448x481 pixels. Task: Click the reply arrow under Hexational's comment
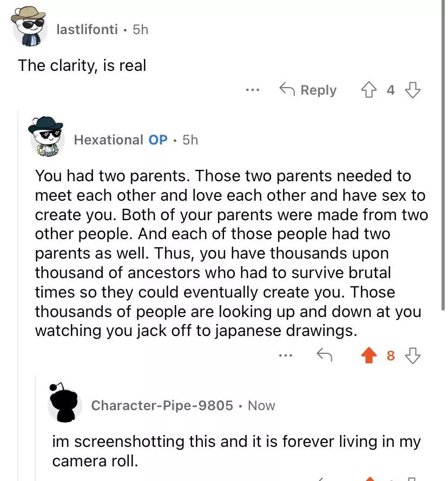point(324,355)
